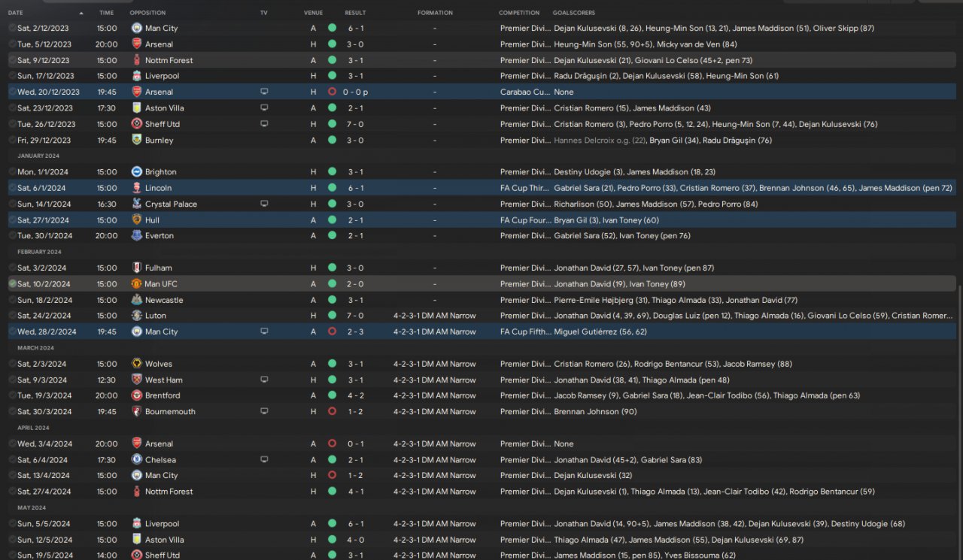Click the Hull club badge
963x560 pixels.
(x=137, y=220)
